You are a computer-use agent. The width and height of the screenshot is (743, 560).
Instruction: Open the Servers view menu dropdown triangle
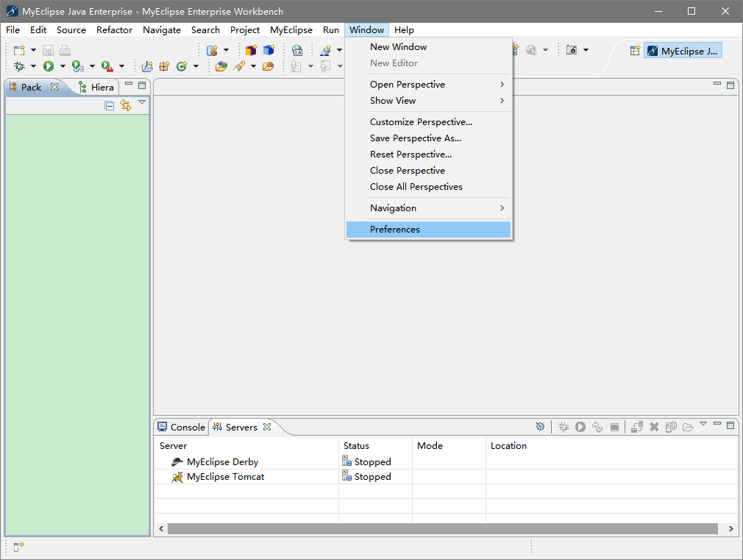(703, 424)
